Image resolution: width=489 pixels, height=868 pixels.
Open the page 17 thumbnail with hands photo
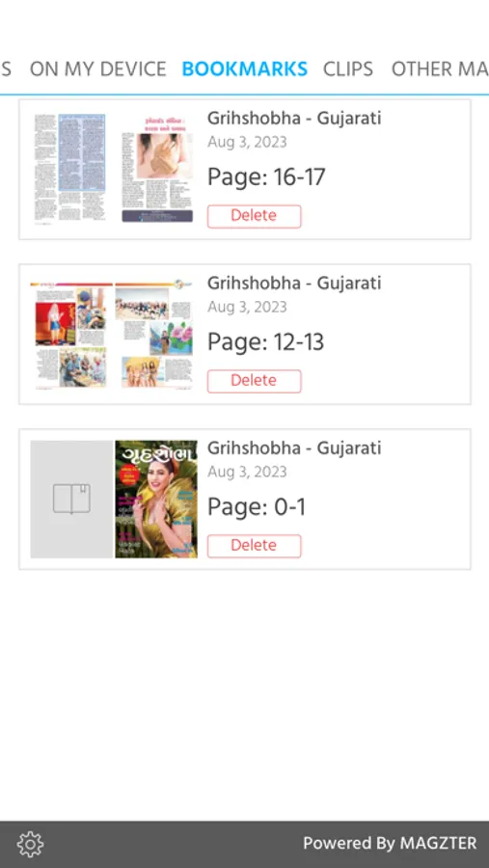(157, 168)
